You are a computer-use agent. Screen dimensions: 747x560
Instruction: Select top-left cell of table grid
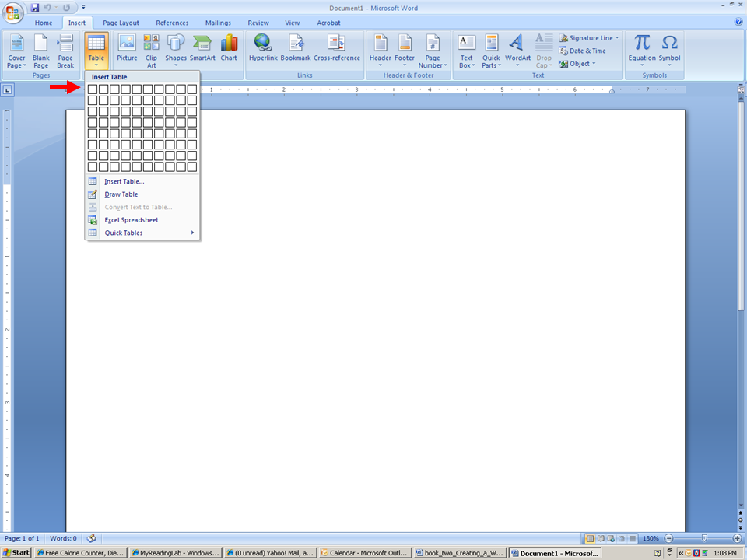93,89
